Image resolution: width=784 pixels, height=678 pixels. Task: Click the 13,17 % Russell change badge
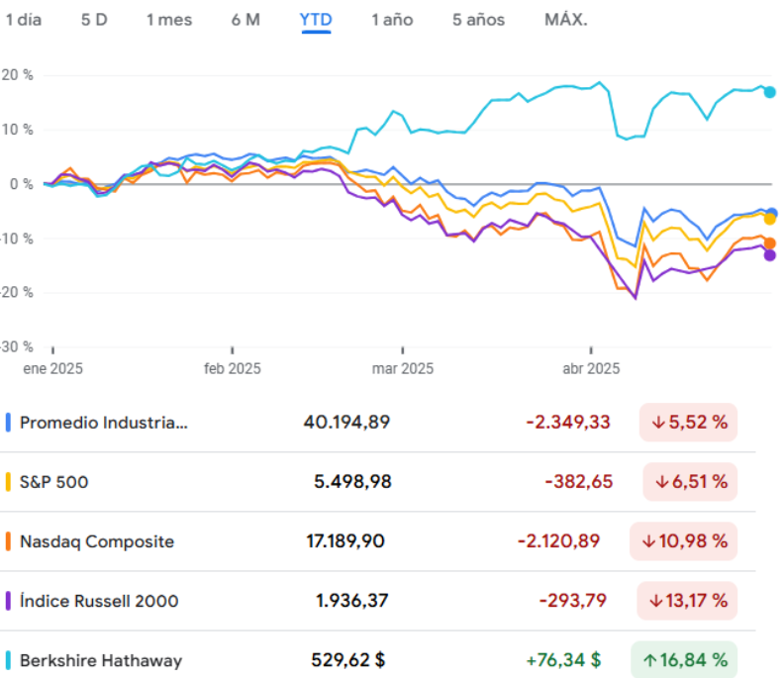688,601
